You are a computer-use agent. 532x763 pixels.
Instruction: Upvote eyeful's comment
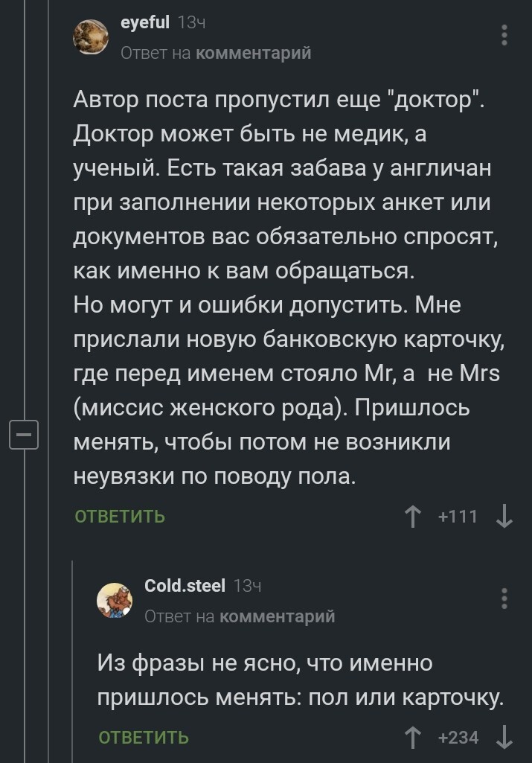click(x=412, y=516)
